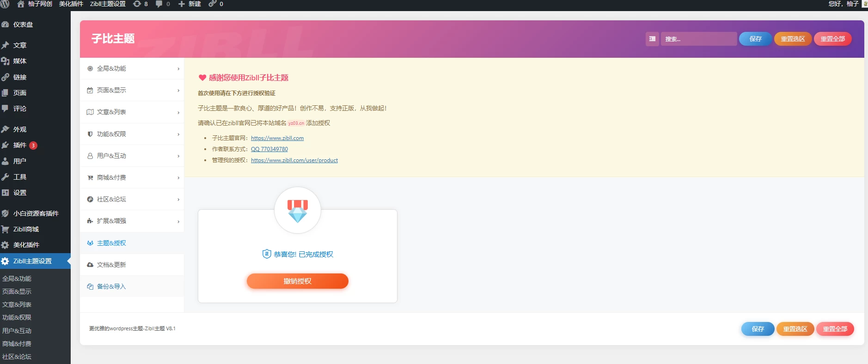Expand 文章&列表 settings section
This screenshot has height=364, width=868.
click(x=132, y=112)
